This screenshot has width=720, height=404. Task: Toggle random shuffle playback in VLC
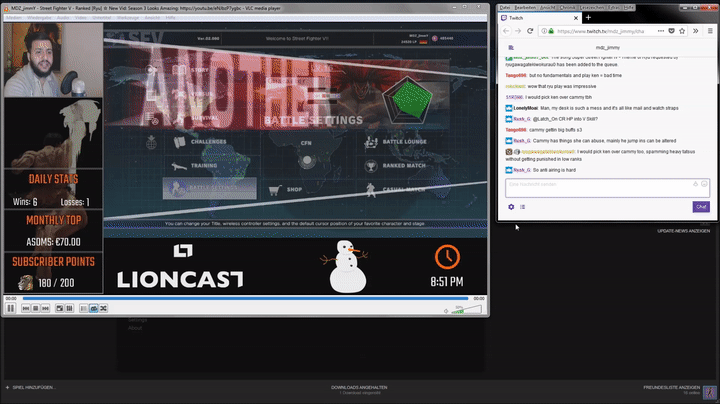(x=103, y=308)
